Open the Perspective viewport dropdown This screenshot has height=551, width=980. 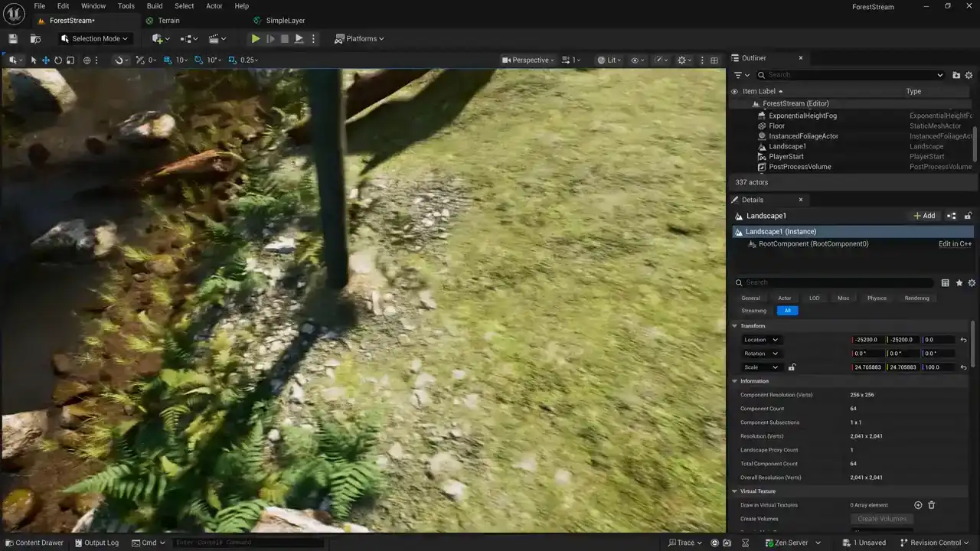click(528, 60)
